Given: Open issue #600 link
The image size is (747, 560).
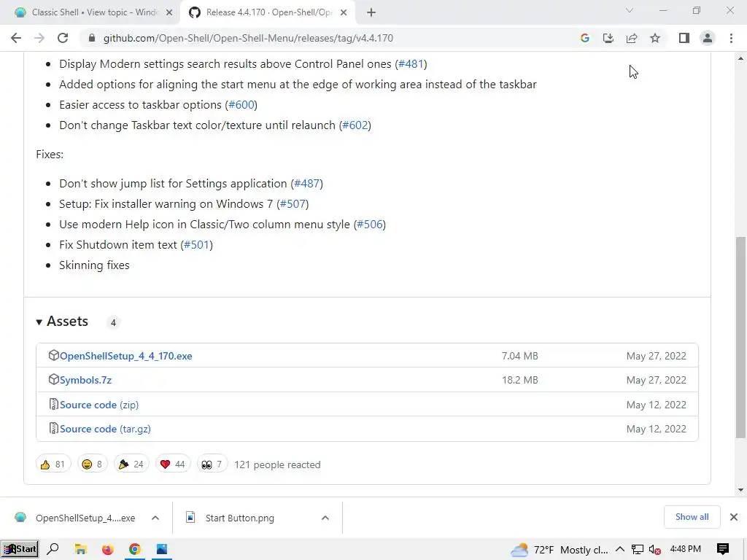Looking at the screenshot, I should point(241,105).
